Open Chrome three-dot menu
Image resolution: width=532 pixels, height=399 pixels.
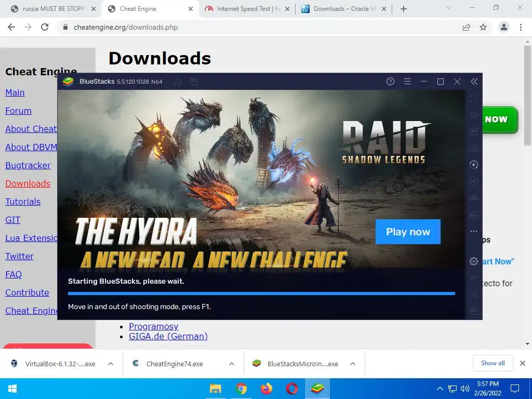[x=521, y=27]
